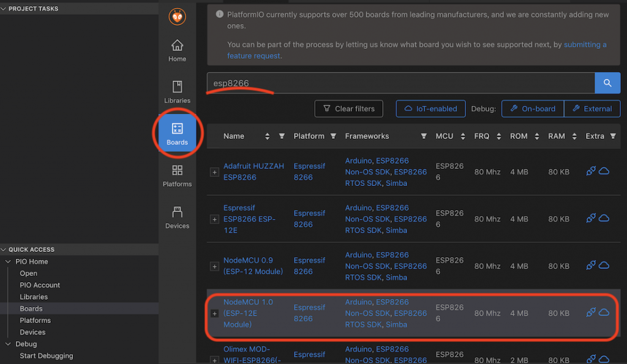Open the Name column filter funnel

pos(282,136)
